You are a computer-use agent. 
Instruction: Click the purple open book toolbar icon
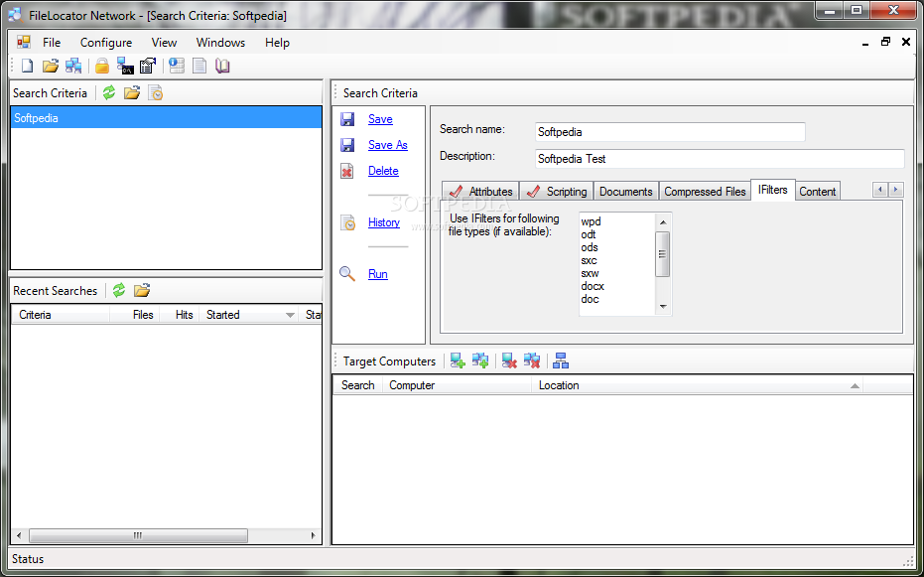point(222,66)
